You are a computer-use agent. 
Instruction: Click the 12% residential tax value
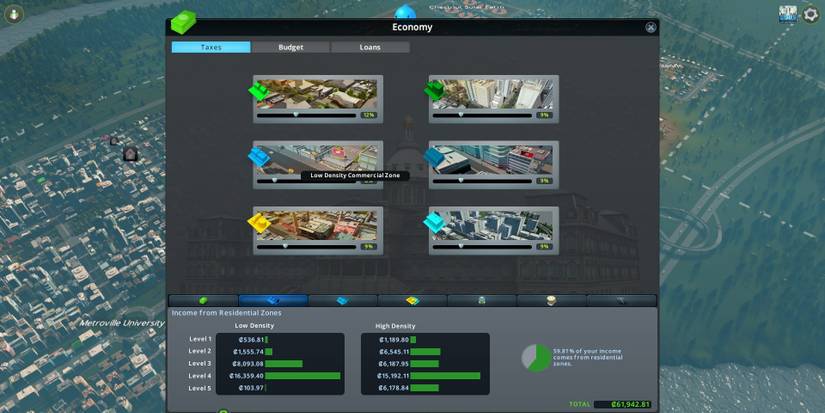tap(368, 115)
